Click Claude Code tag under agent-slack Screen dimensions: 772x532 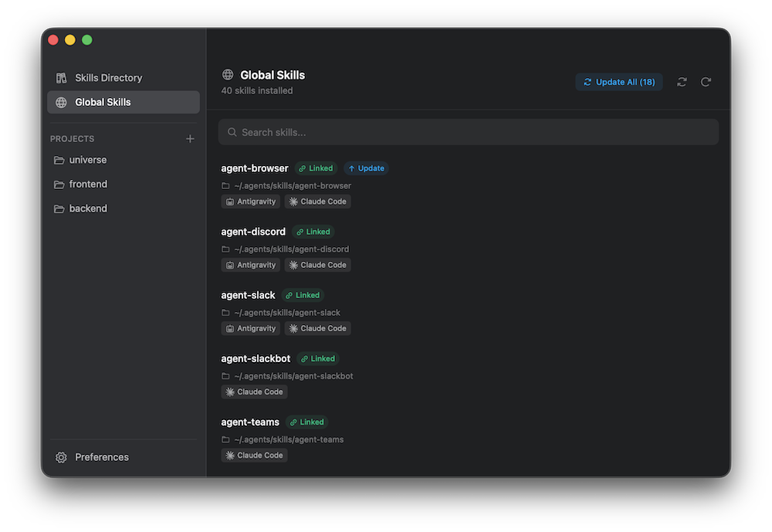[x=317, y=329]
